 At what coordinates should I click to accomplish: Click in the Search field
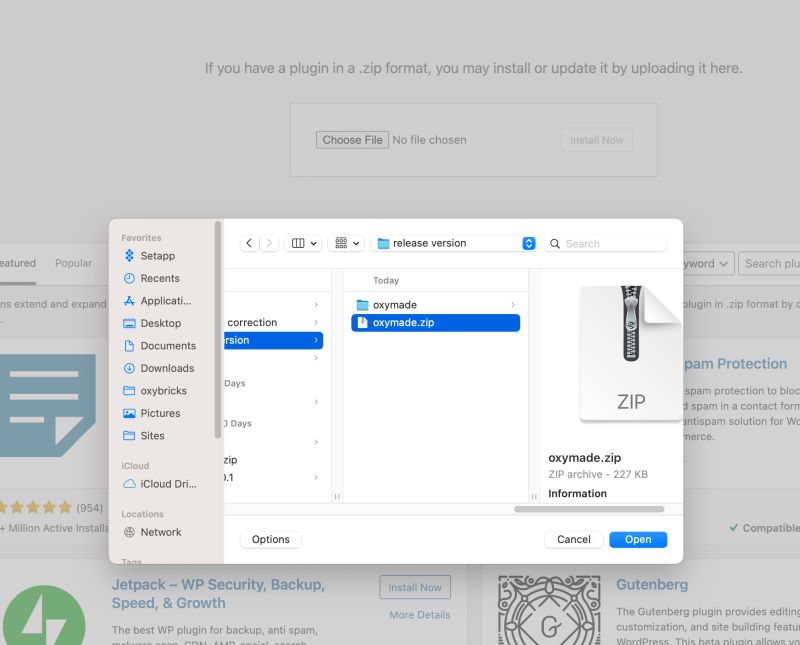coord(605,243)
